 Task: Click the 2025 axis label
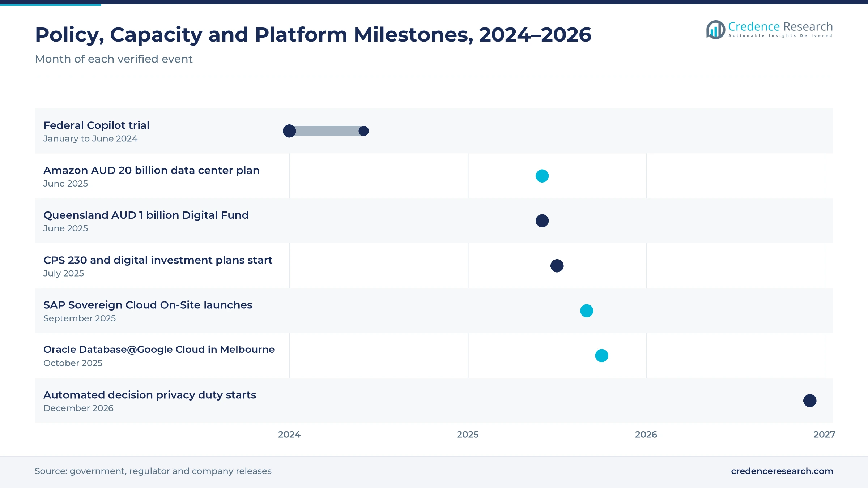point(468,435)
